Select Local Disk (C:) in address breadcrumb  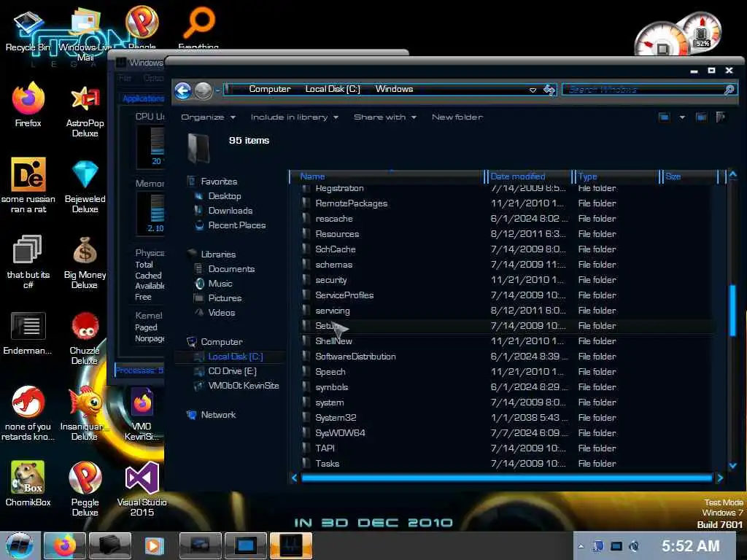(x=333, y=89)
